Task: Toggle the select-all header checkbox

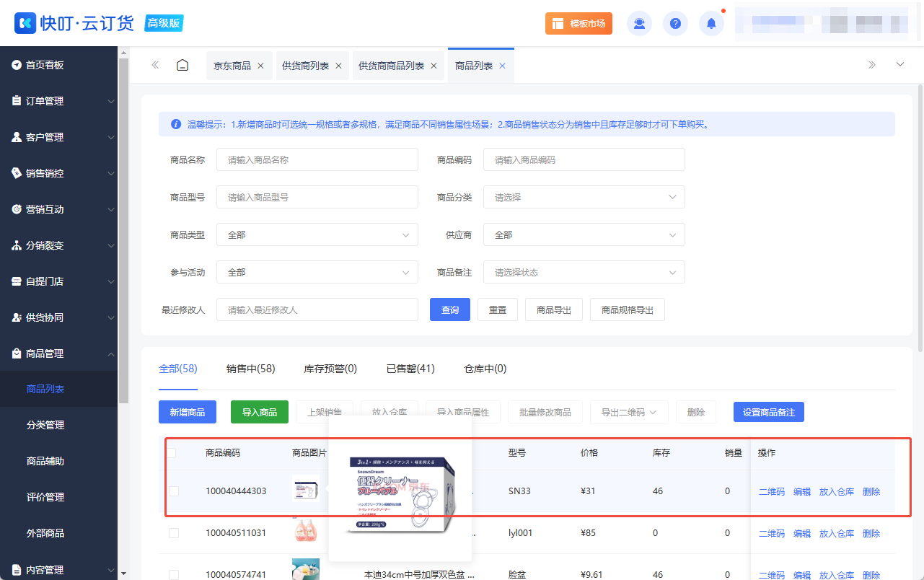Action: 172,453
